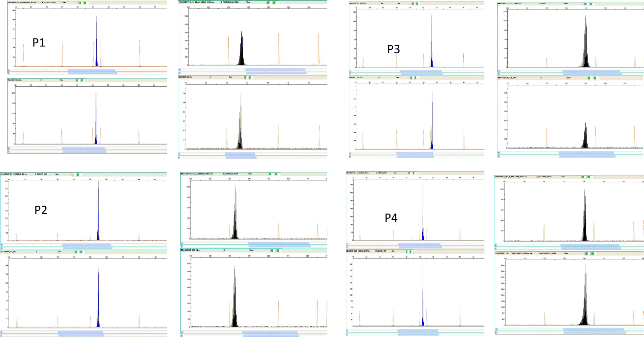Click first green flag in 2_PRABHAKAR_MS10 panel header
Image resolution: width=644 pixels, height=337 pixels.
tap(268, 2)
